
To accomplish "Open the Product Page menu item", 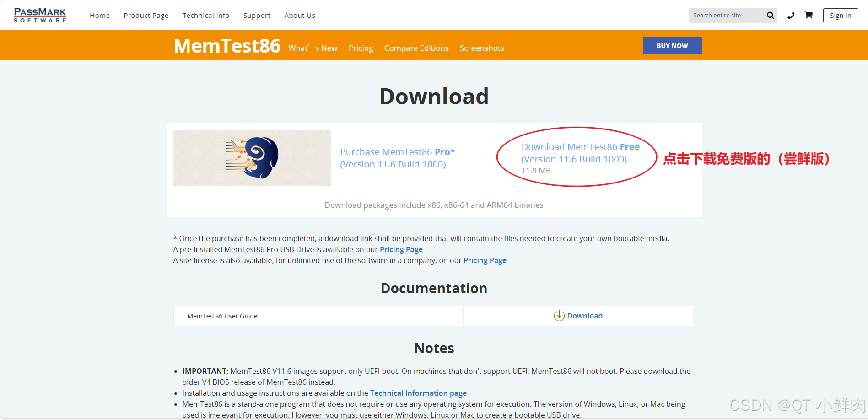I will pos(146,16).
